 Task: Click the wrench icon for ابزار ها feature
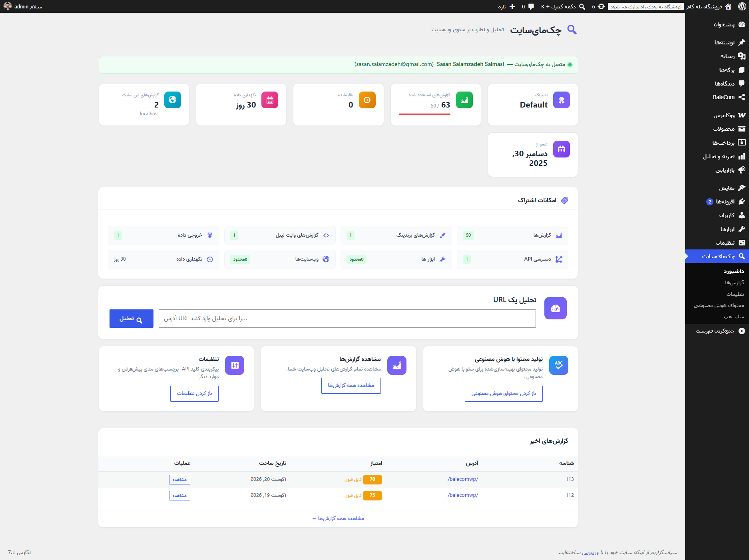442,259
